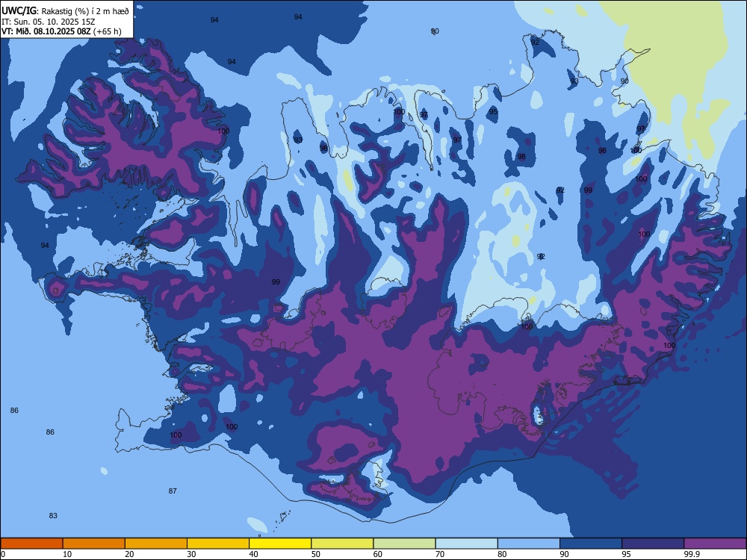Click the dark orange 0–10 legend swatch
This screenshot has height=560, width=747.
[32, 544]
